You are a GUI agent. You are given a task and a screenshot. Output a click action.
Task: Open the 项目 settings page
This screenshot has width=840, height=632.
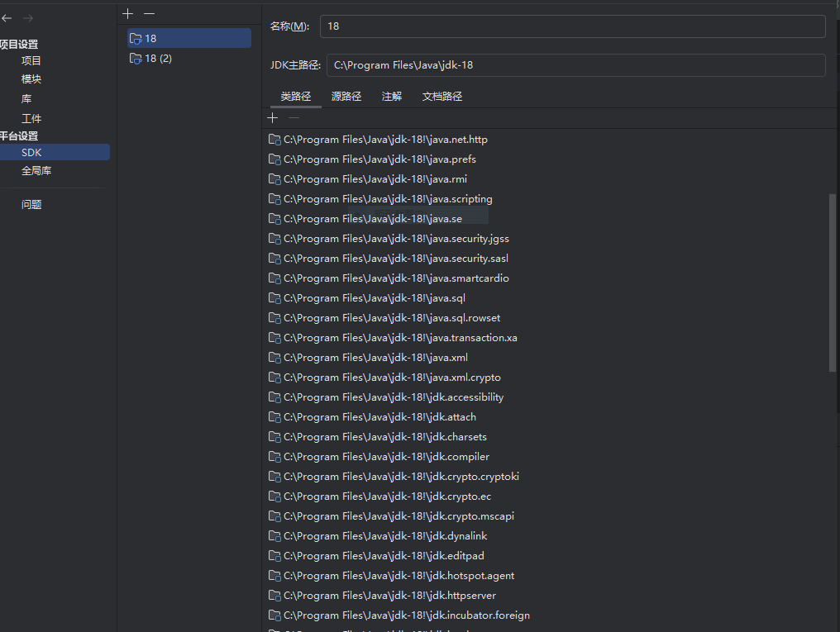click(x=31, y=60)
